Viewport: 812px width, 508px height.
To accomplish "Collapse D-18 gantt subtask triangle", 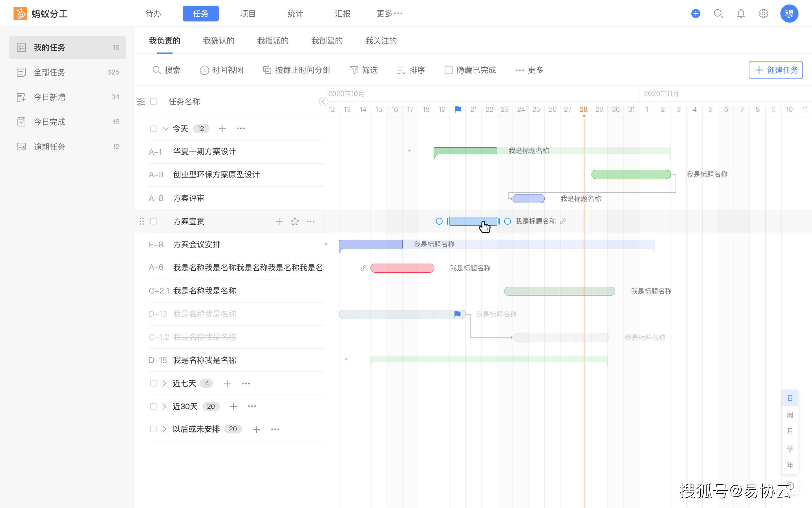I will tap(346, 360).
